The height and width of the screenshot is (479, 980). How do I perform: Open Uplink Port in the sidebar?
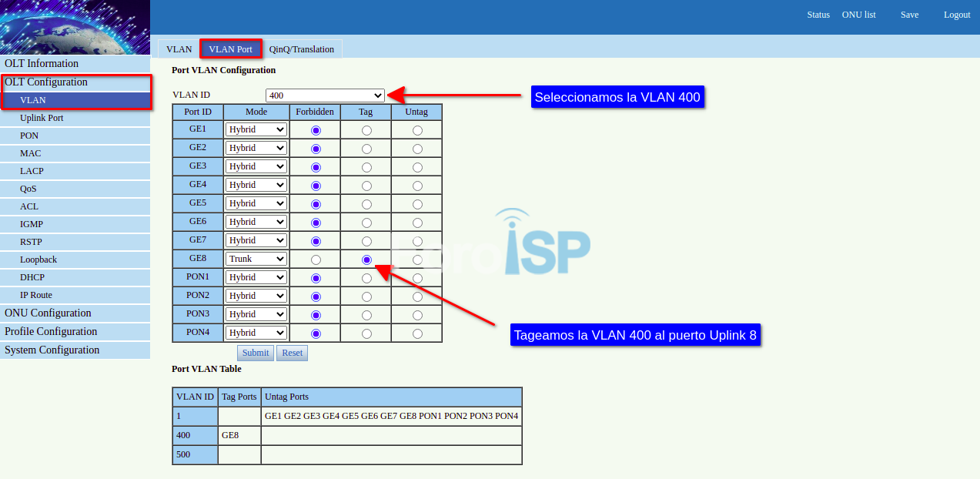(42, 118)
